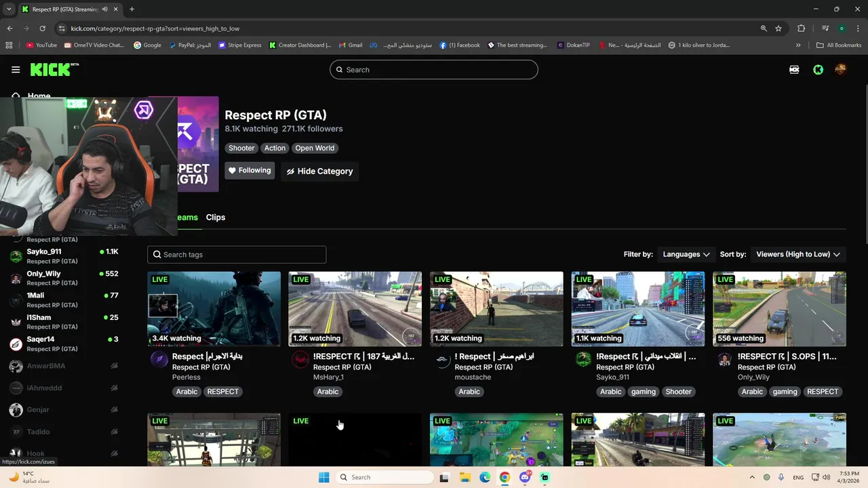The width and height of the screenshot is (868, 488).
Task: Open the Kick hamburger menu
Action: [16, 69]
